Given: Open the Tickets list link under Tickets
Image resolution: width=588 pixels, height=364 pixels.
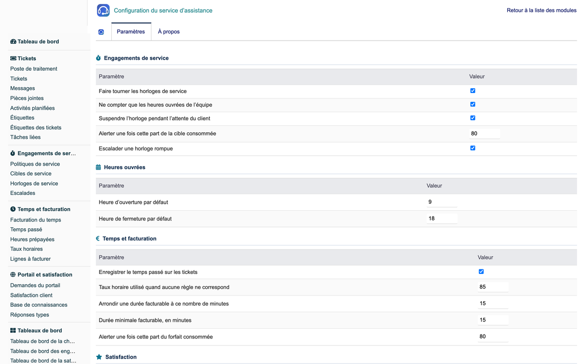Looking at the screenshot, I should click(19, 79).
